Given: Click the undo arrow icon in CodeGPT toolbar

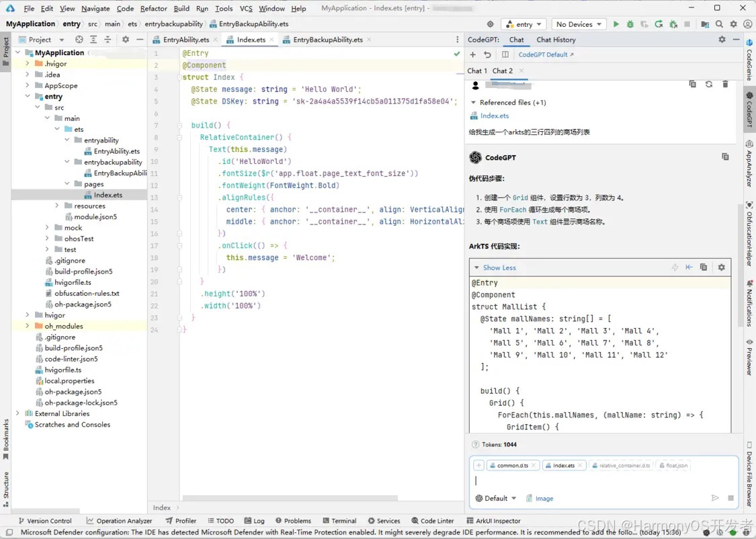Looking at the screenshot, I should 487,54.
